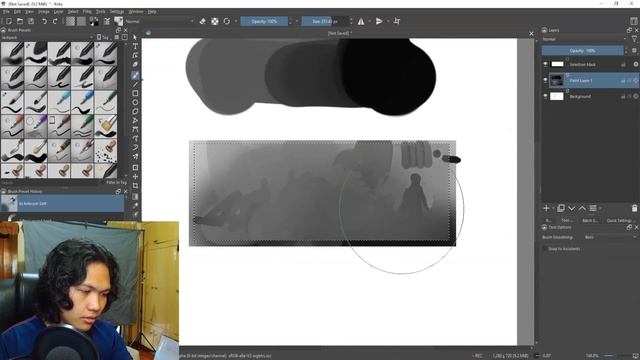Toggle horizontal mirror tool

click(361, 21)
